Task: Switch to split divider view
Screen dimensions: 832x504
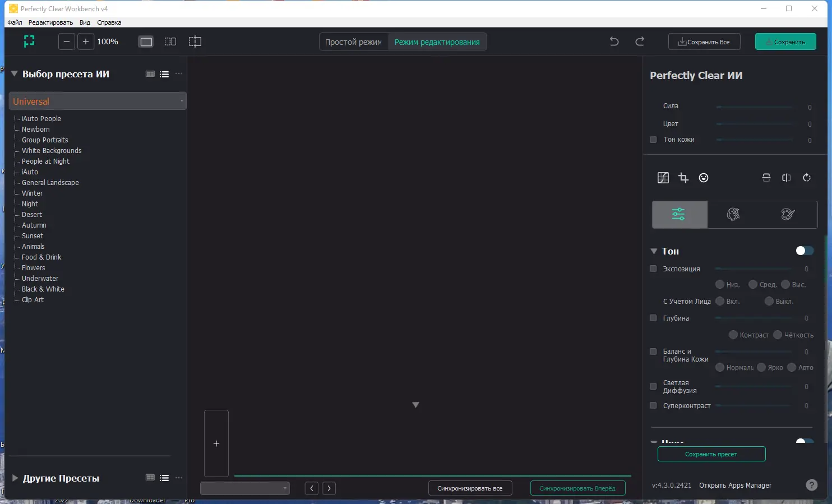Action: coord(195,41)
